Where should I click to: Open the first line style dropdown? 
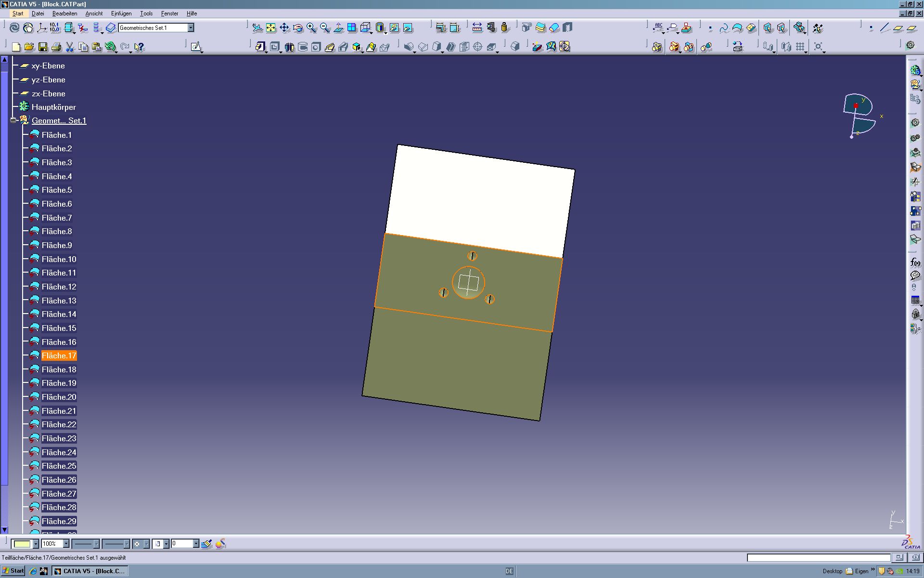coord(96,544)
